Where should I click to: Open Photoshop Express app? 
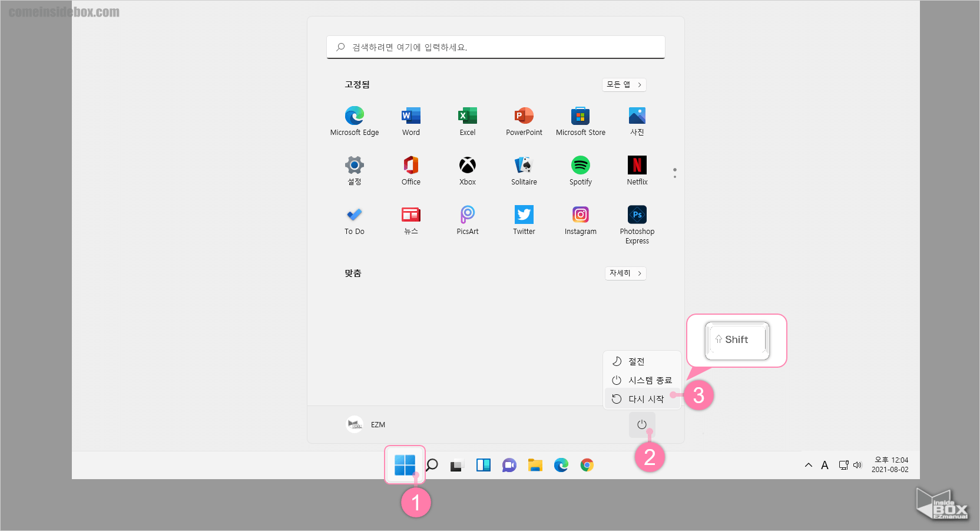[x=637, y=225]
